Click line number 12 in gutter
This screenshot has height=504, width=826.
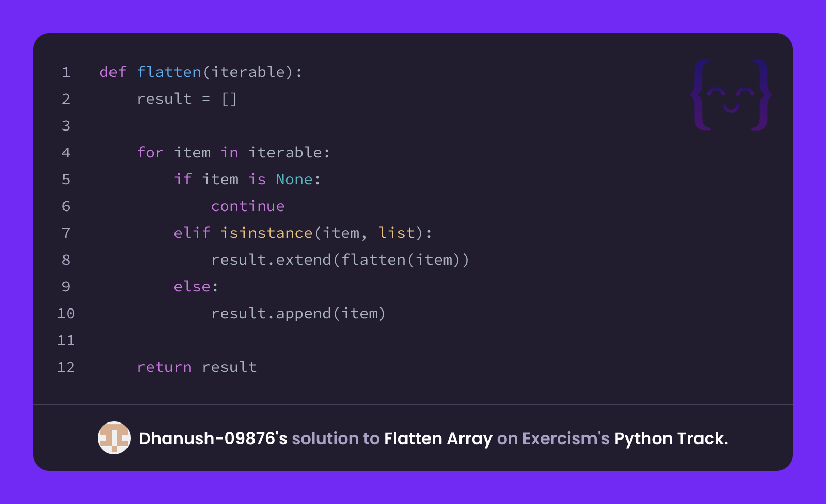pyautogui.click(x=66, y=367)
